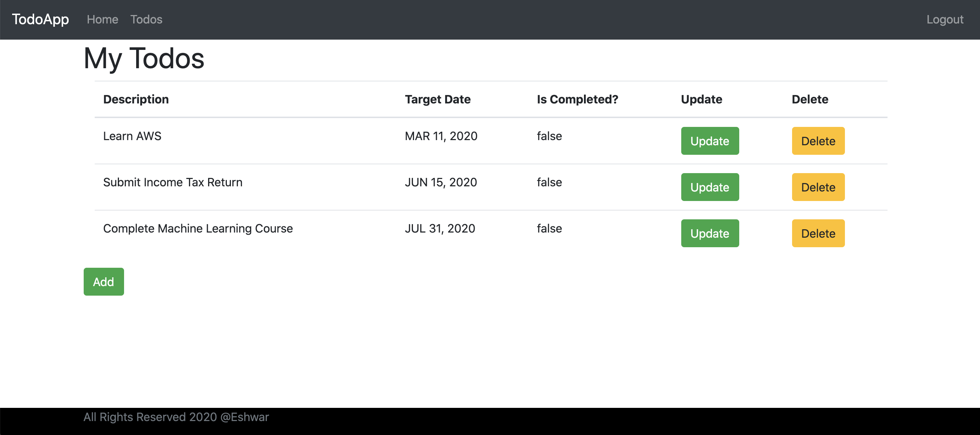Go to the Todos navigation link
The width and height of the screenshot is (980, 435).
(x=146, y=19)
